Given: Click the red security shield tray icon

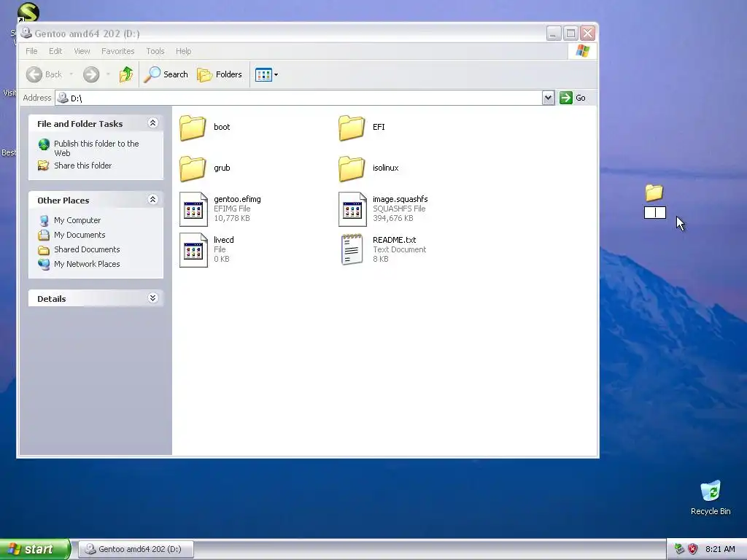Looking at the screenshot, I should (693, 549).
